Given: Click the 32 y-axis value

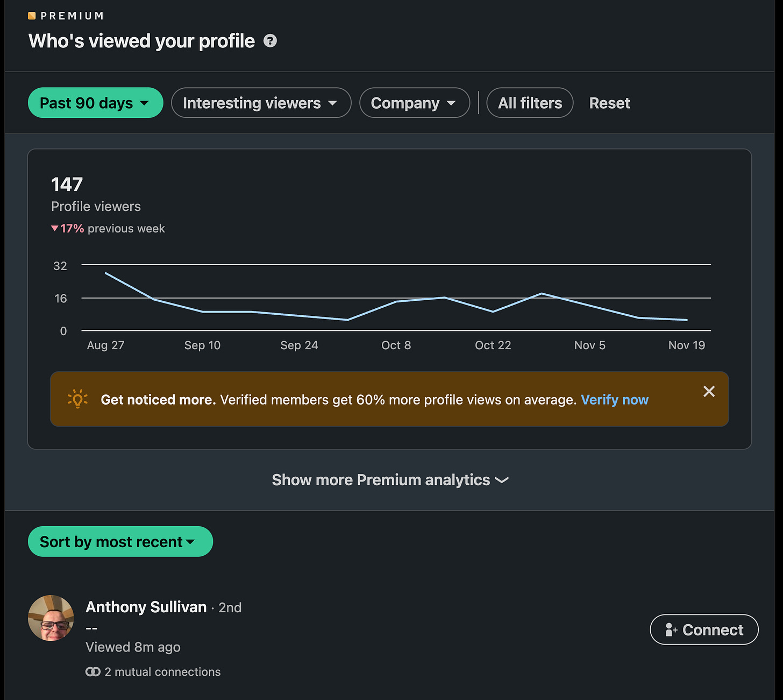Looking at the screenshot, I should click(60, 266).
